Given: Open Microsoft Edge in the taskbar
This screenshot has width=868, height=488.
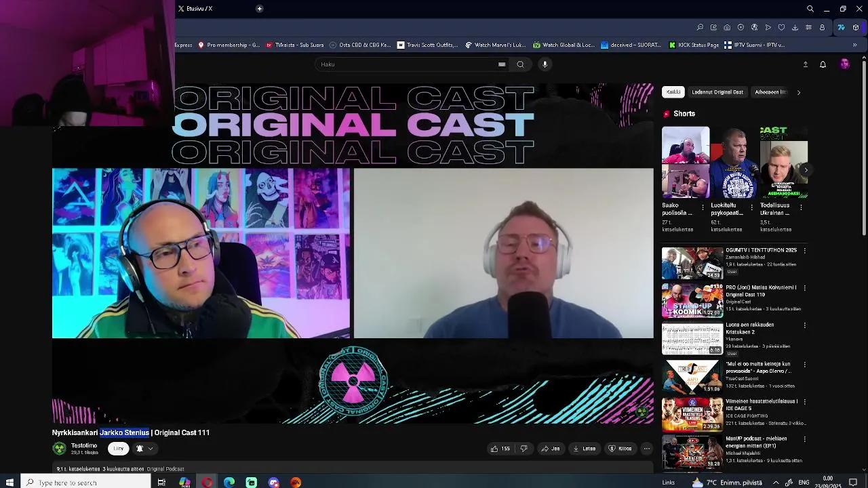Looking at the screenshot, I should pos(229,483).
